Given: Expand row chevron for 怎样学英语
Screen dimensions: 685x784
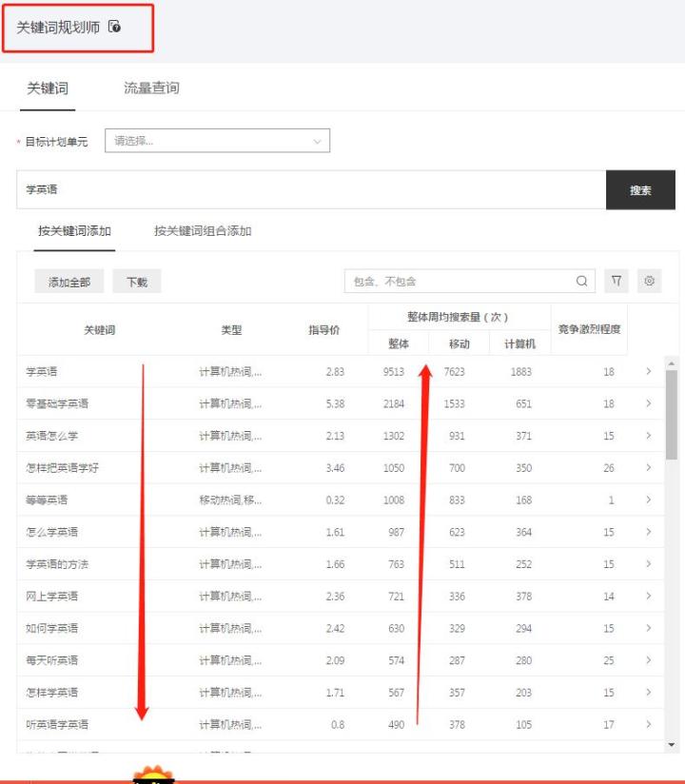Looking at the screenshot, I should tap(649, 692).
